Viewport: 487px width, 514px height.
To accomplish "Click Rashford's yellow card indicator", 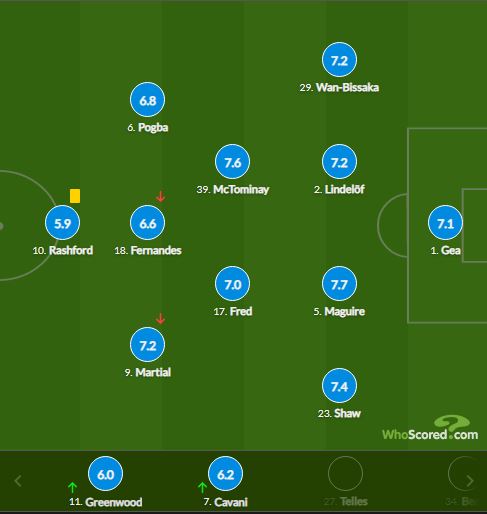I will pyautogui.click(x=75, y=196).
